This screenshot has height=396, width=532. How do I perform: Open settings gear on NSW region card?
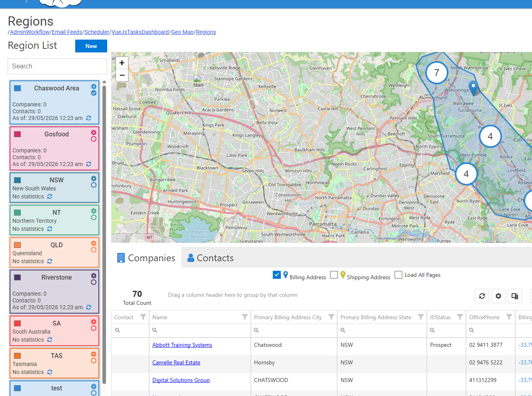coord(94,178)
